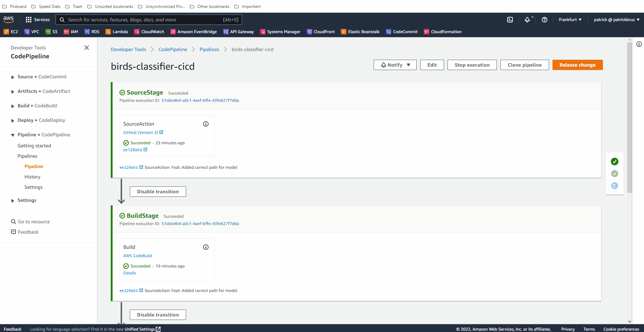
Task: Jump to SourceStage via green status marker
Action: (x=615, y=162)
